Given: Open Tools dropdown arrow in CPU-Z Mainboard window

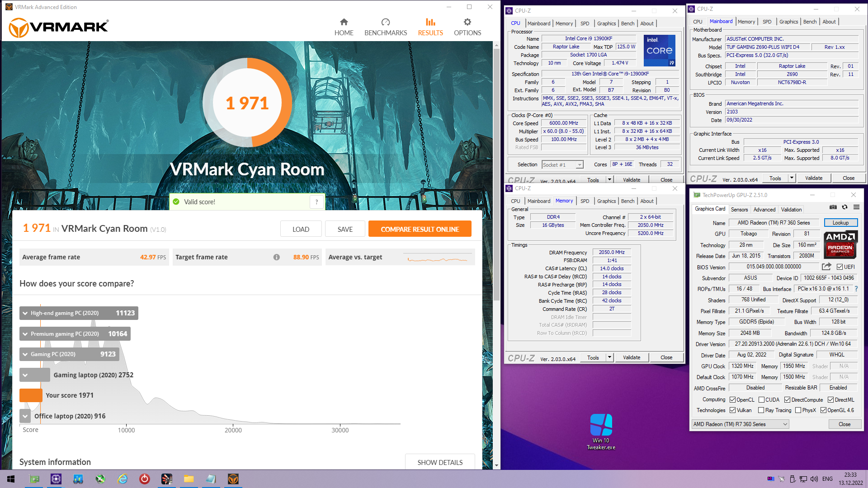Looking at the screenshot, I should pyautogui.click(x=792, y=178).
